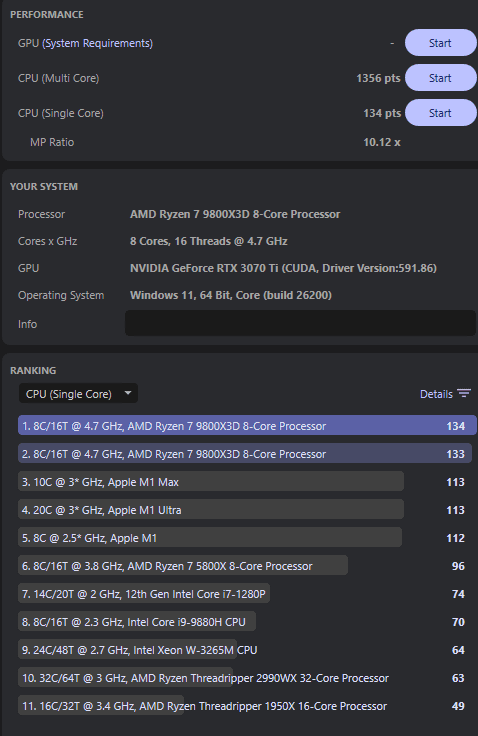This screenshot has width=478, height=736.
Task: Click the NVIDIA GeForce RTX 3070 Ti value
Action: [283, 268]
